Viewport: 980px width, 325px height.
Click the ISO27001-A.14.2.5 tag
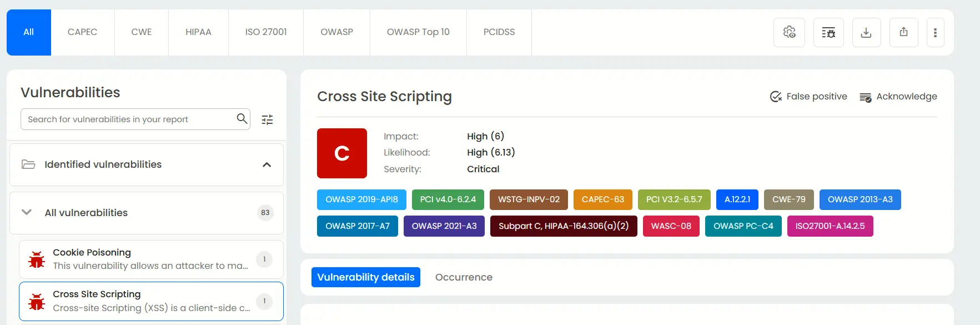pyautogui.click(x=830, y=226)
